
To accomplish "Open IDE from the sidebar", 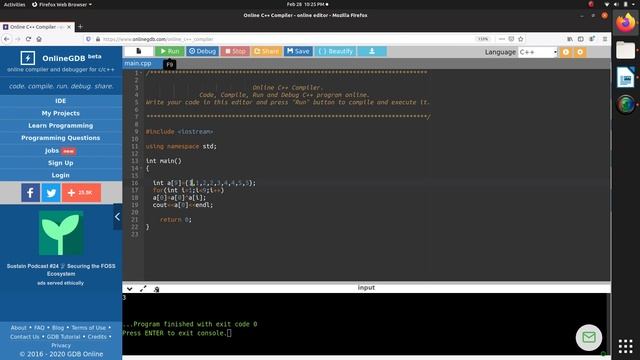I will (60, 101).
